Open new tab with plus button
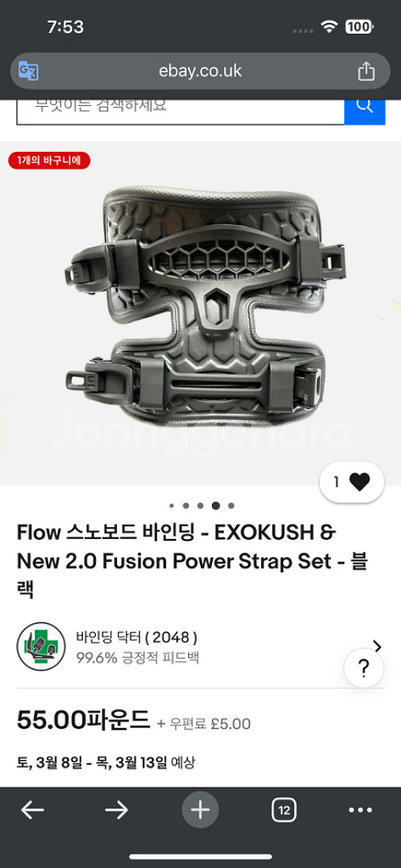401x868 pixels. click(x=200, y=810)
